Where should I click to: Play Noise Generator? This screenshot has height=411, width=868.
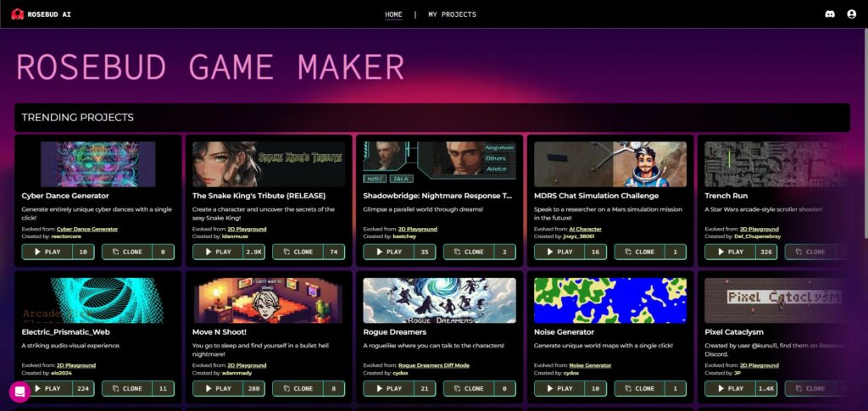coord(559,388)
